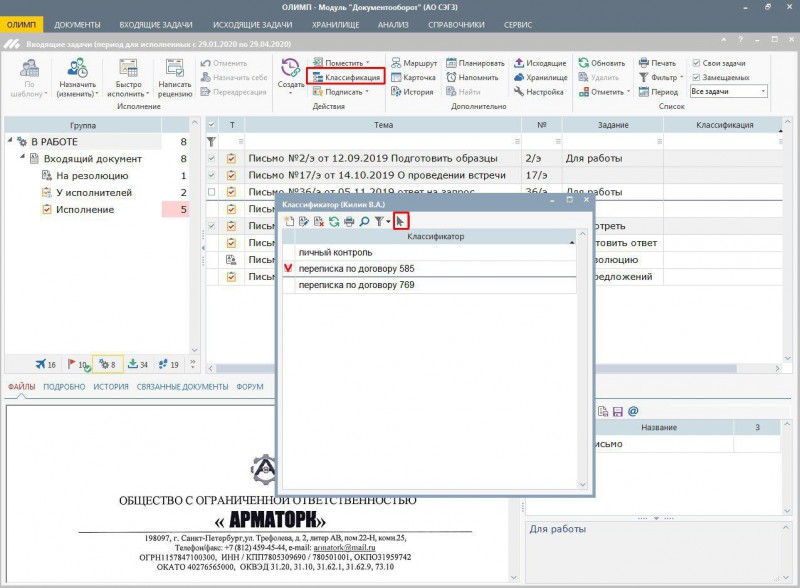
Task: Click the new record icon in Классификатор
Action: [x=289, y=222]
